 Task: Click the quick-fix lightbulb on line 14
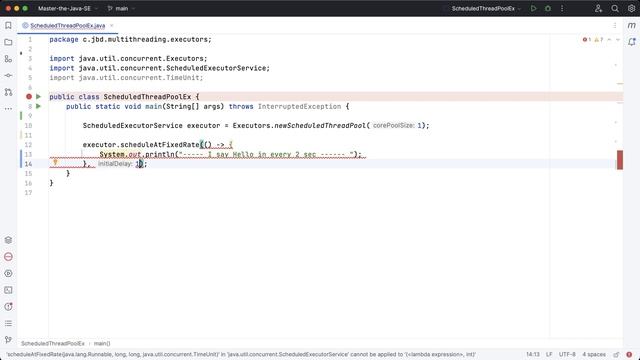55,163
